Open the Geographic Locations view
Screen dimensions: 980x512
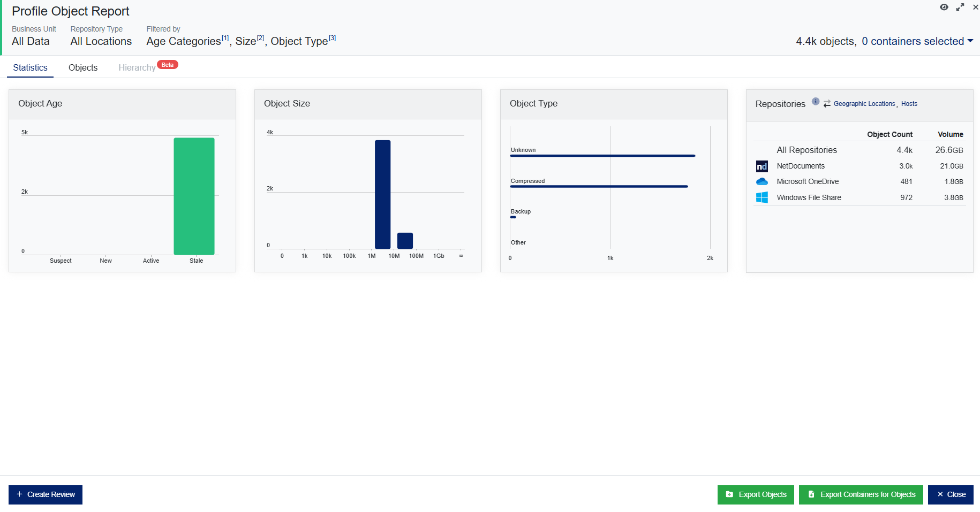[864, 103]
